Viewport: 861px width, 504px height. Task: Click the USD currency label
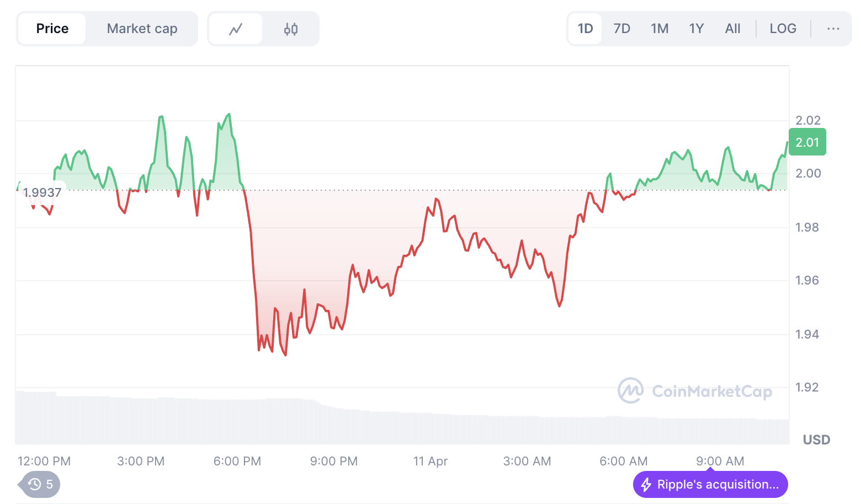(x=816, y=439)
